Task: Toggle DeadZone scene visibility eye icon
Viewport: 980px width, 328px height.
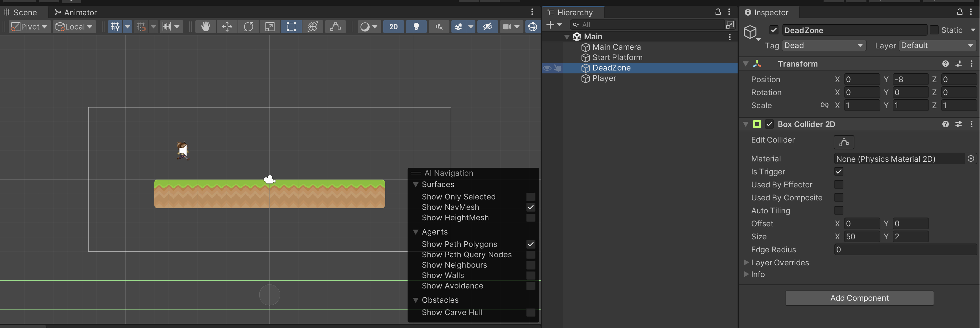Action: tap(547, 68)
